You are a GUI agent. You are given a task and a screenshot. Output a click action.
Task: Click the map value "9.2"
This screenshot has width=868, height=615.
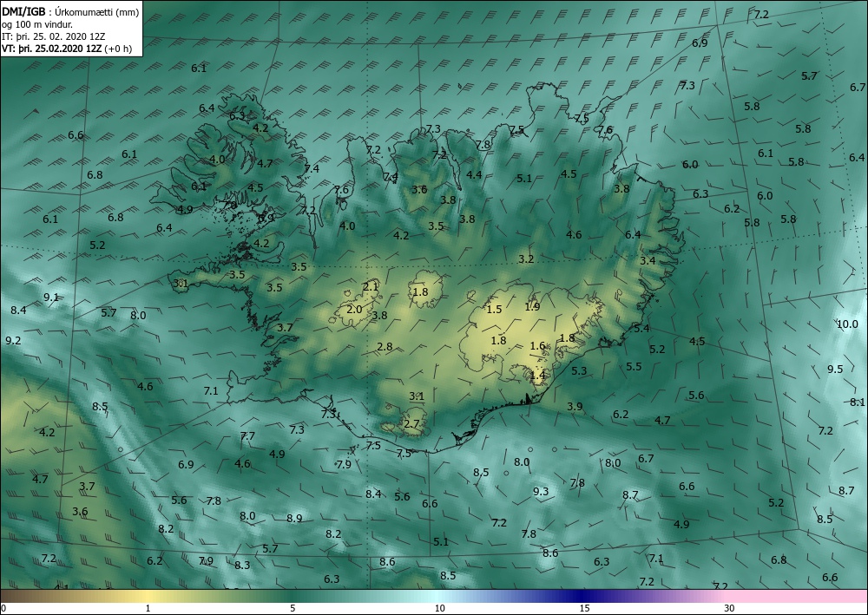click(13, 340)
